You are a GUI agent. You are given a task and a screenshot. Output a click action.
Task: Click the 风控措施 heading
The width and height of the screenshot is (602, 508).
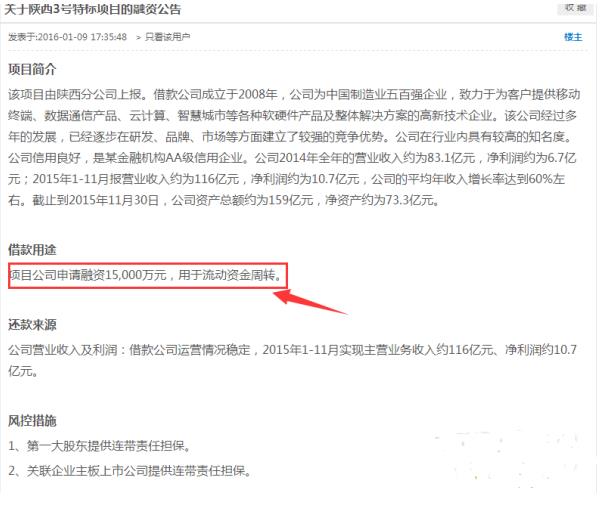click(32, 421)
